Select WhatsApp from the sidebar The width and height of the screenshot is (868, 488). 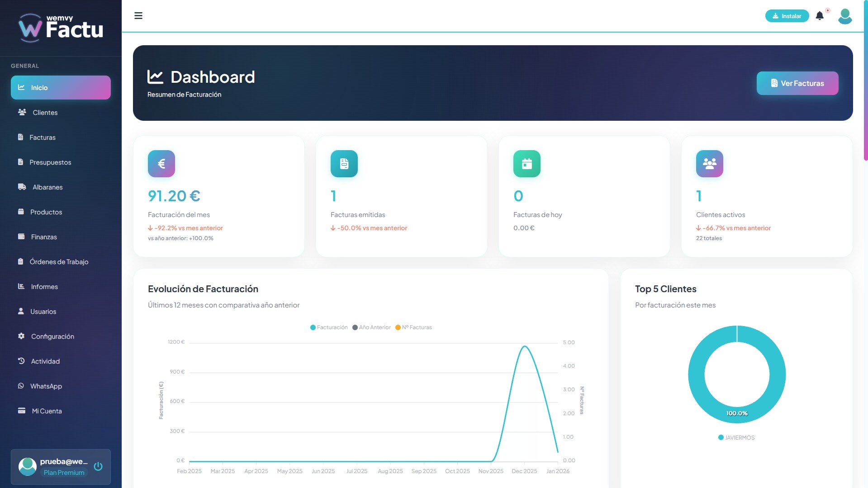46,386
